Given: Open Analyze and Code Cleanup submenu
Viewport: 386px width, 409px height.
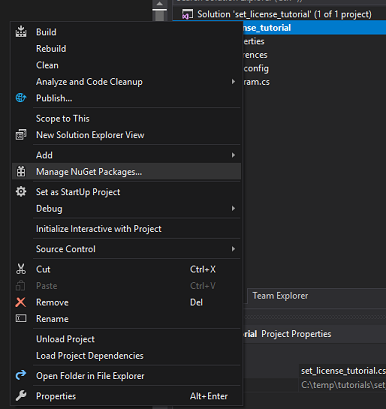Looking at the screenshot, I should tap(126, 82).
